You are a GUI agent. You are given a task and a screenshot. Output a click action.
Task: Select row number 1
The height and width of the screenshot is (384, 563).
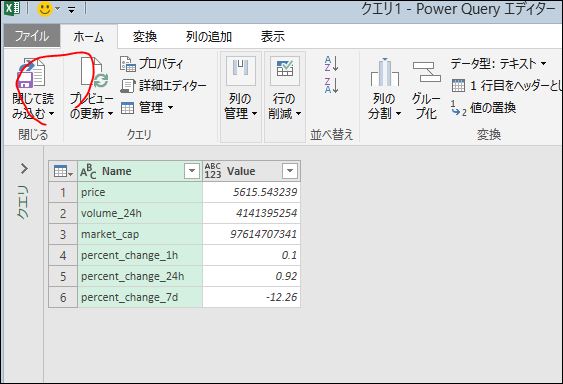pos(63,192)
